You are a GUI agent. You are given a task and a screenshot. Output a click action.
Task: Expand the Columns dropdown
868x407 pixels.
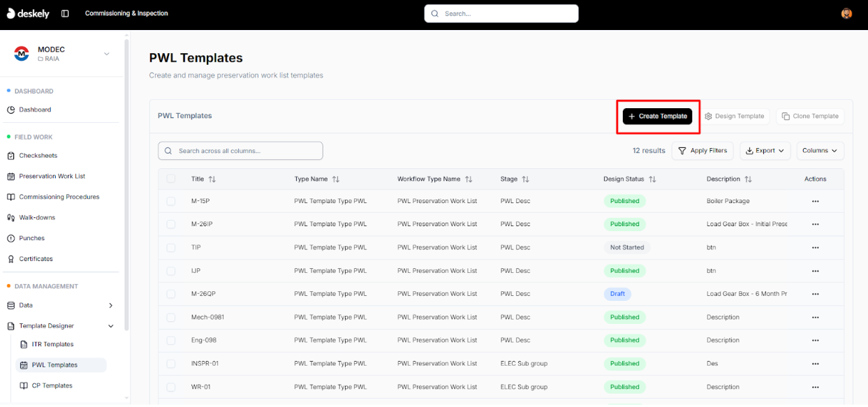(x=820, y=150)
